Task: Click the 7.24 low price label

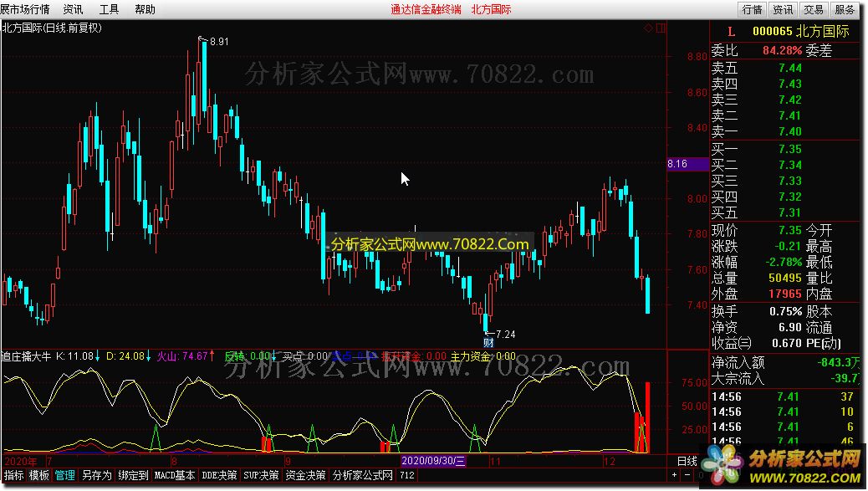Action: click(506, 335)
